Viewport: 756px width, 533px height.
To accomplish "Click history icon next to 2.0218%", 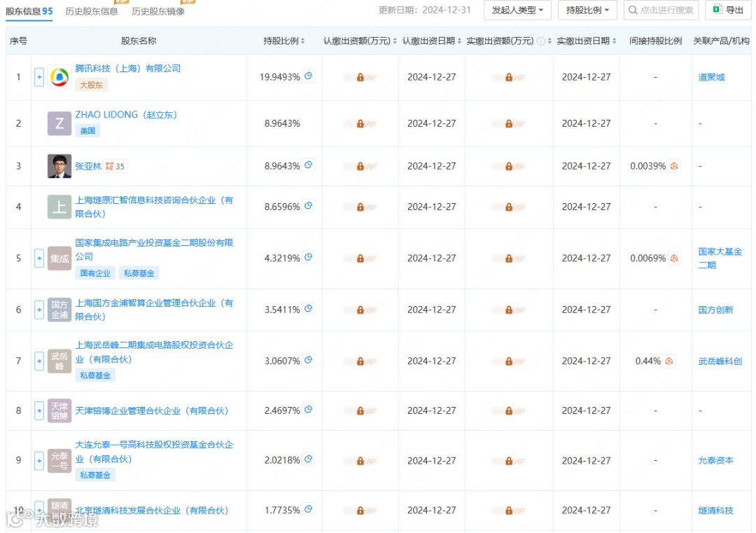I will coord(309,459).
